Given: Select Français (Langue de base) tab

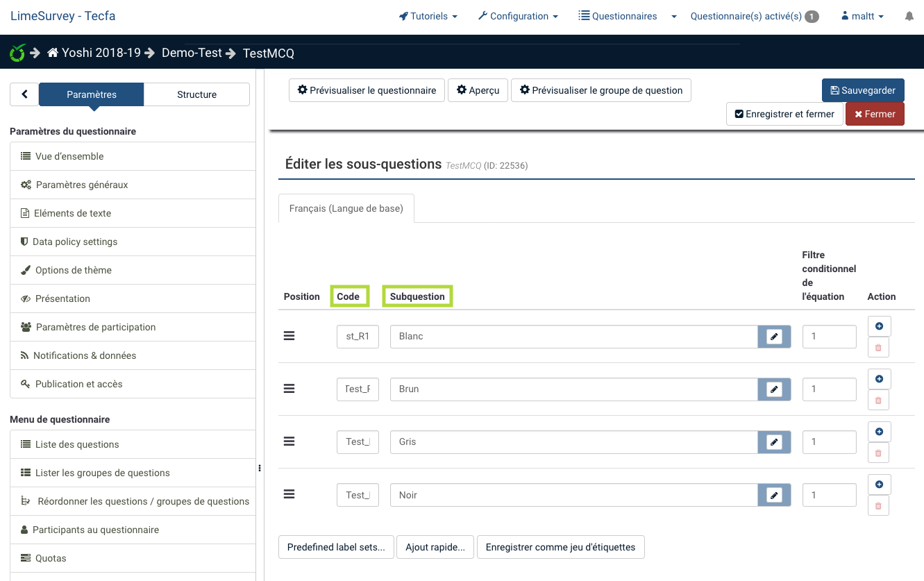Looking at the screenshot, I should tap(346, 208).
